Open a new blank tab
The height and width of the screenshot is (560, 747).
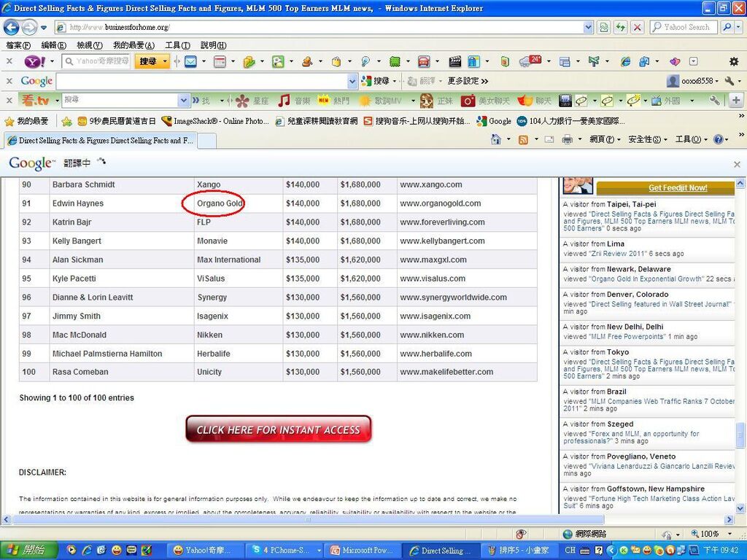(206, 141)
